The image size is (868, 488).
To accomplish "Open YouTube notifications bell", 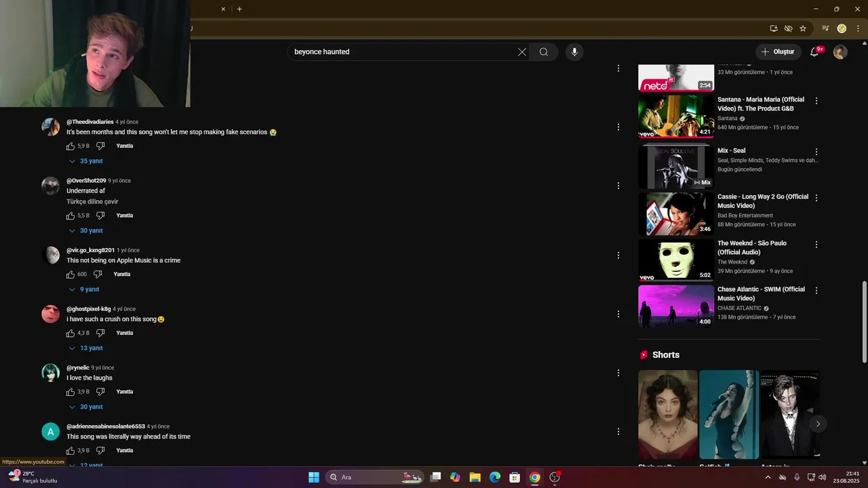I will (x=814, y=52).
